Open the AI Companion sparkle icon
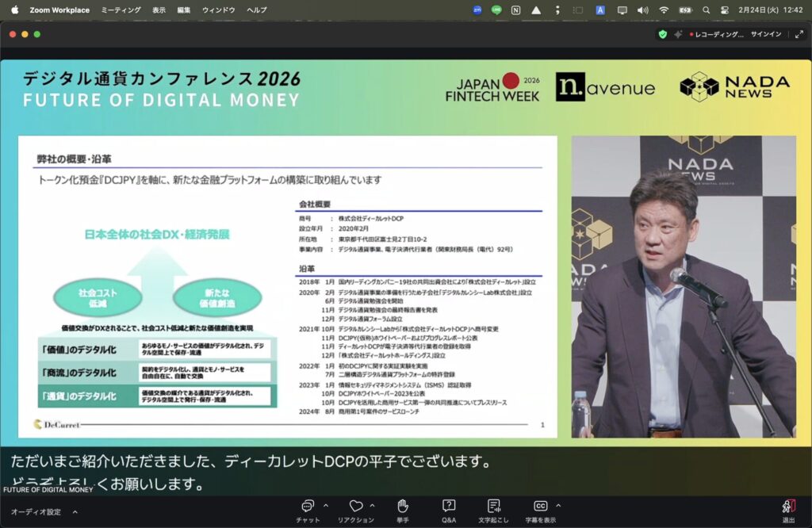The image size is (812, 528). (678, 34)
